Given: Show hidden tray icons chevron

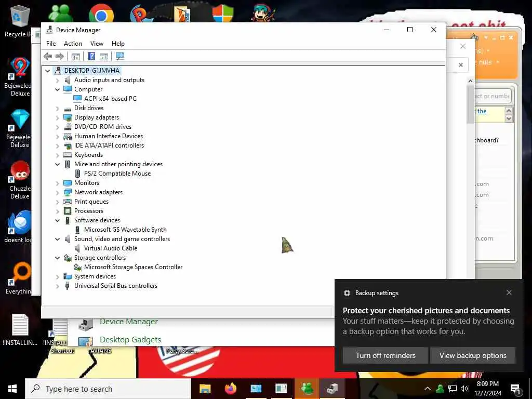Looking at the screenshot, I should (x=428, y=389).
